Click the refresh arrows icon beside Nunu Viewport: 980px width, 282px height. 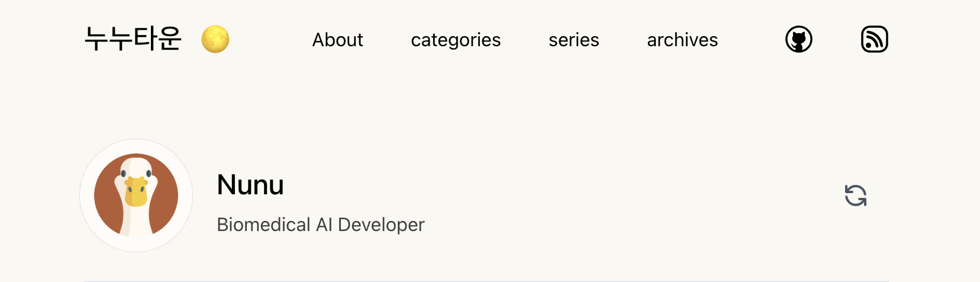(x=855, y=196)
